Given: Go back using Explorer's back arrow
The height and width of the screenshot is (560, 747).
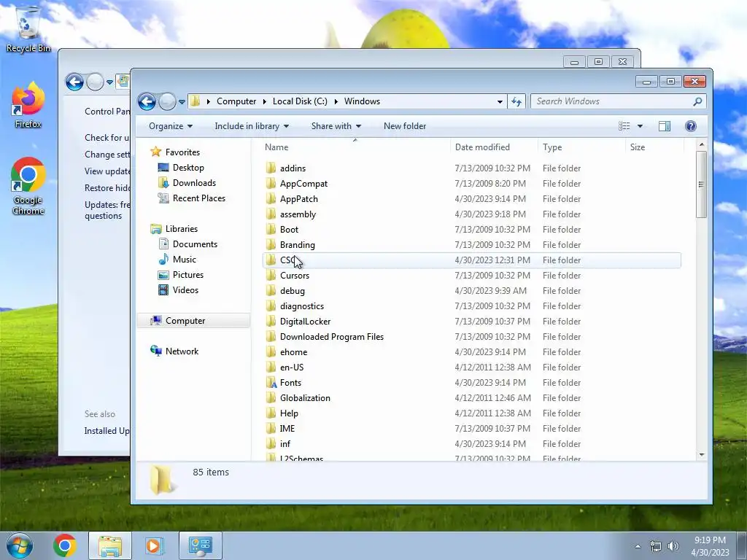Looking at the screenshot, I should click(147, 101).
